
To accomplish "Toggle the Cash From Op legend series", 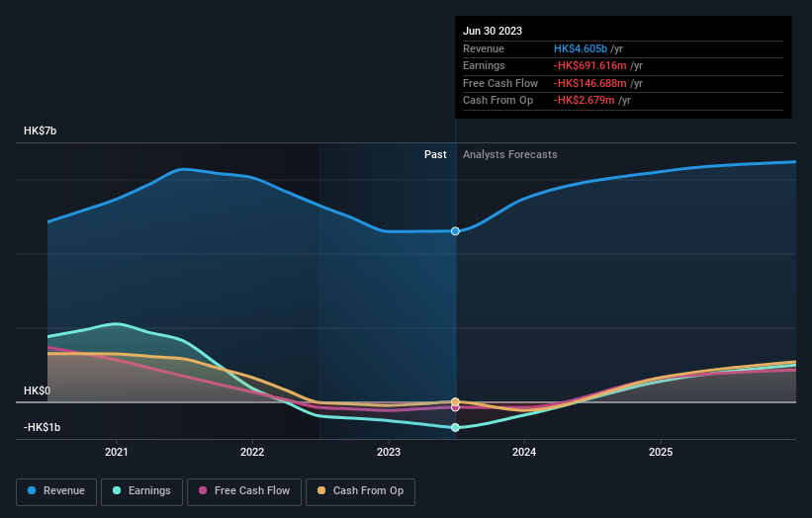I will point(360,491).
